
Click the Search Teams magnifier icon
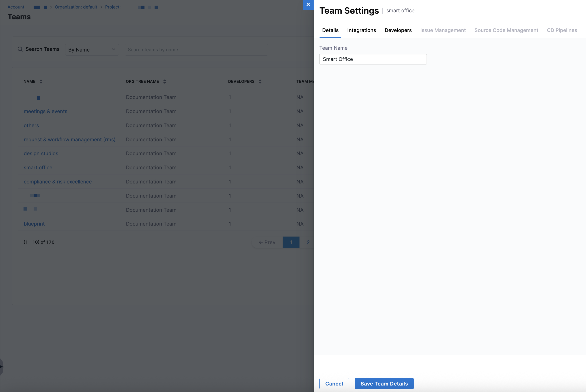pyautogui.click(x=20, y=49)
